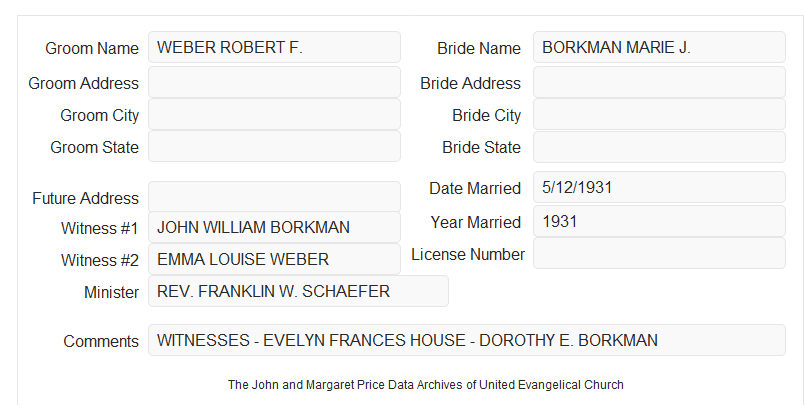Image resolution: width=805 pixels, height=405 pixels.
Task: Select the Bride State field
Action: pyautogui.click(x=659, y=147)
